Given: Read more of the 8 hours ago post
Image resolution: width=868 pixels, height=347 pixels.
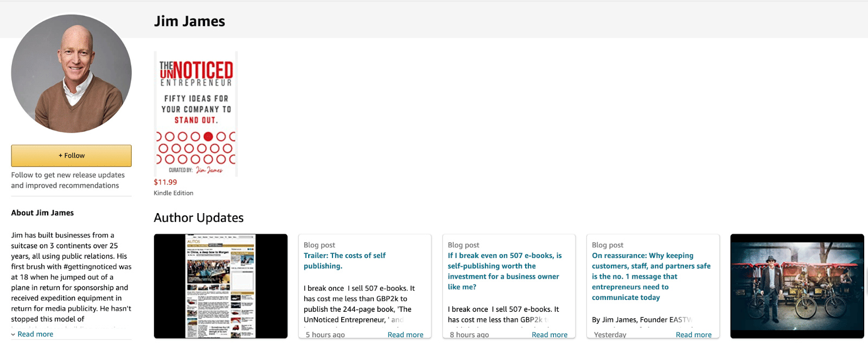Looking at the screenshot, I should 549,335.
